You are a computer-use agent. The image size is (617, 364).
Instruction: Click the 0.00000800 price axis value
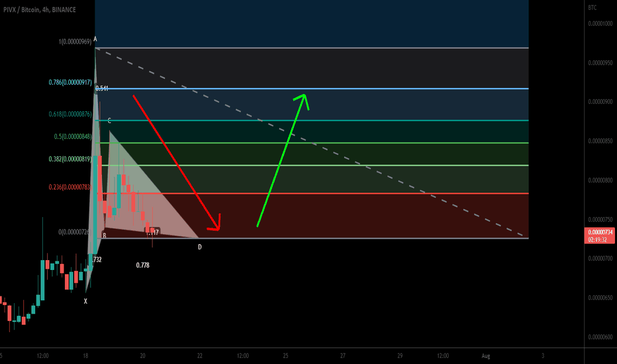pos(600,180)
